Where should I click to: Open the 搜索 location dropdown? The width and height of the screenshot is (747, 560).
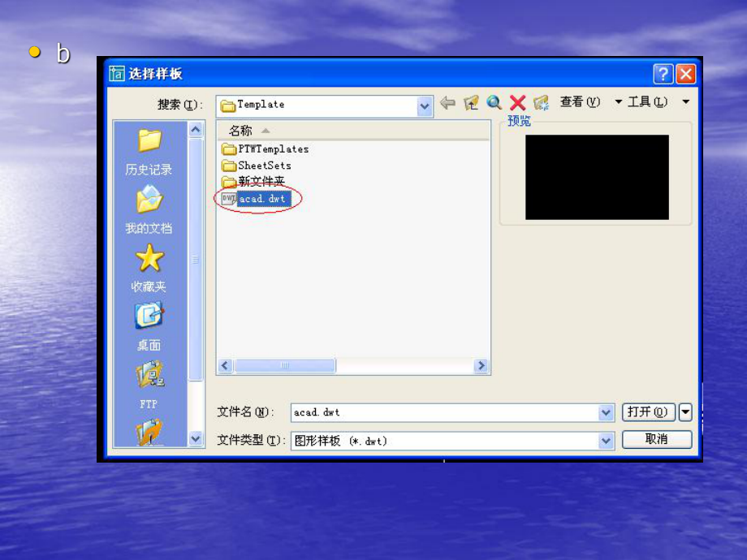[424, 106]
